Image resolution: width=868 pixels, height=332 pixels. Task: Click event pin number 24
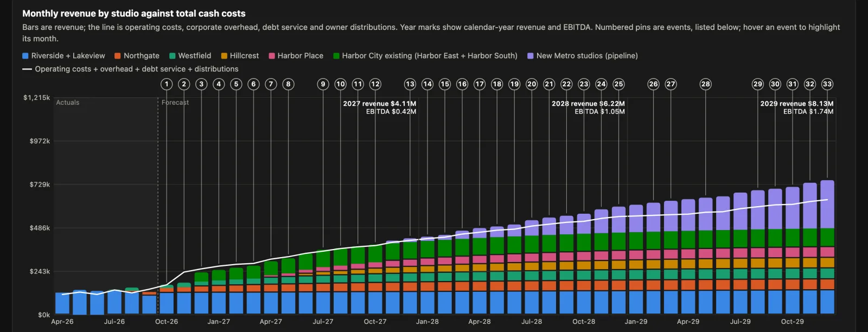(601, 84)
